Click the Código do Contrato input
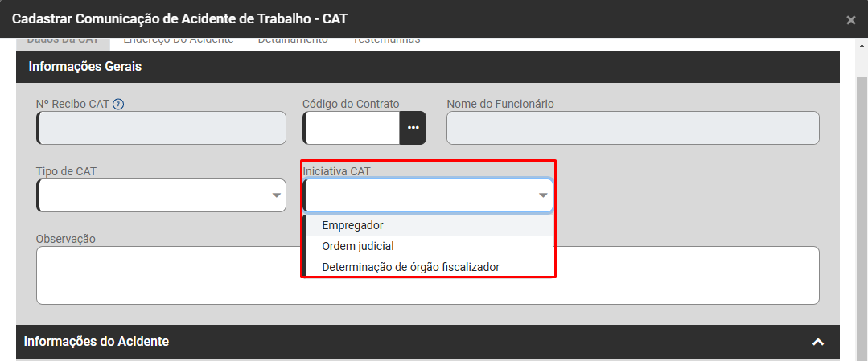 352,128
